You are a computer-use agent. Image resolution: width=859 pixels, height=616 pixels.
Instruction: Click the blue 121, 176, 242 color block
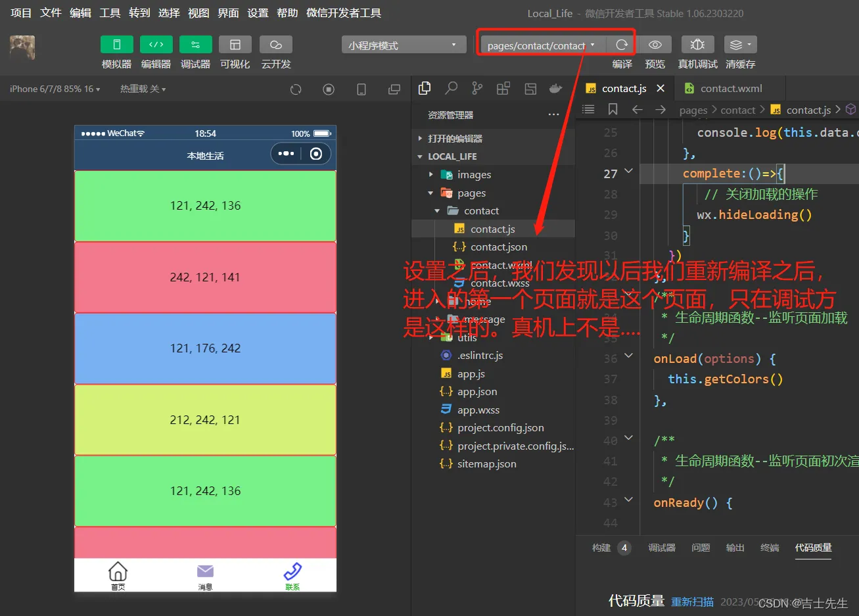pos(205,348)
